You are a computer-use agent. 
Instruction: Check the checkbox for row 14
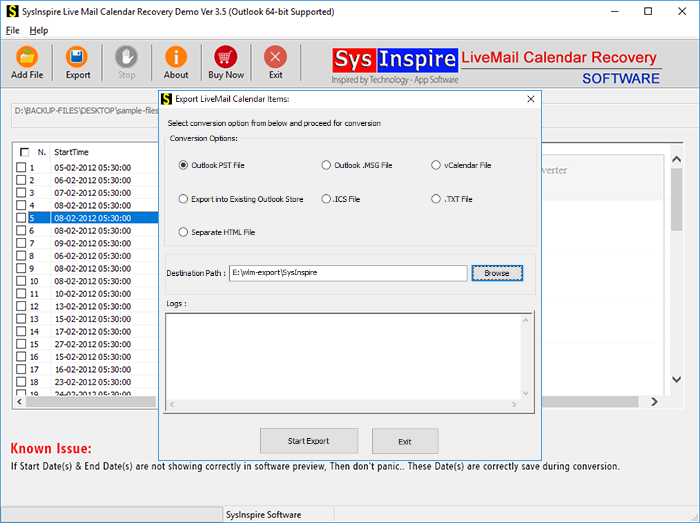21,331
